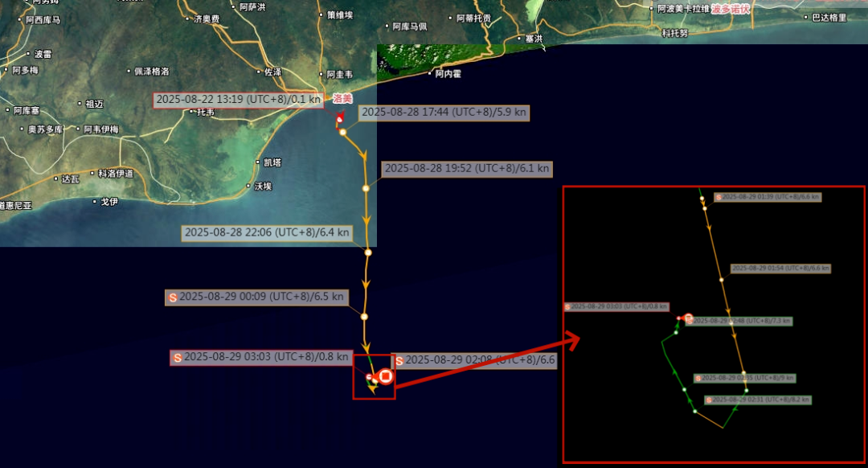
Task: Click main-map 2025-08-29 03:03 /0.8 kn label
Action: click(261, 357)
